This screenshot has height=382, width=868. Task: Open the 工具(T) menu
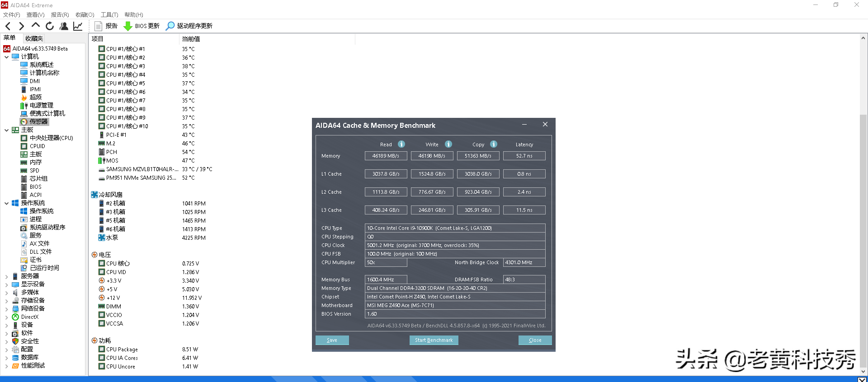[x=109, y=15]
